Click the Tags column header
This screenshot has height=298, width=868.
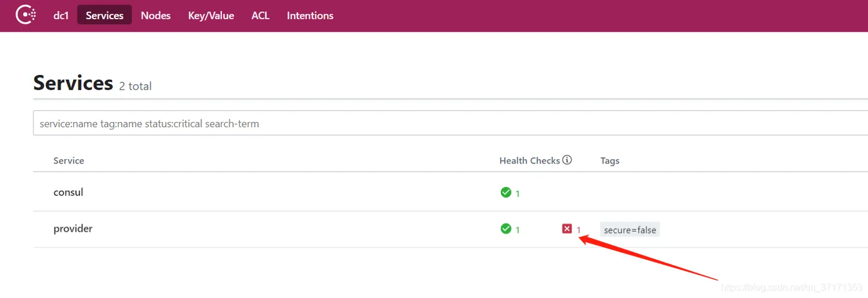(x=609, y=160)
